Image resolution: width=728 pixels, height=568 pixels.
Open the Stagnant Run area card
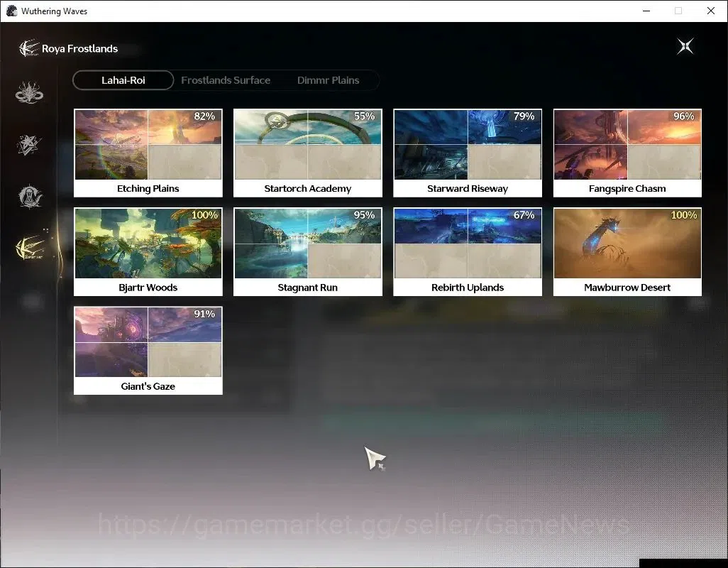(x=308, y=252)
